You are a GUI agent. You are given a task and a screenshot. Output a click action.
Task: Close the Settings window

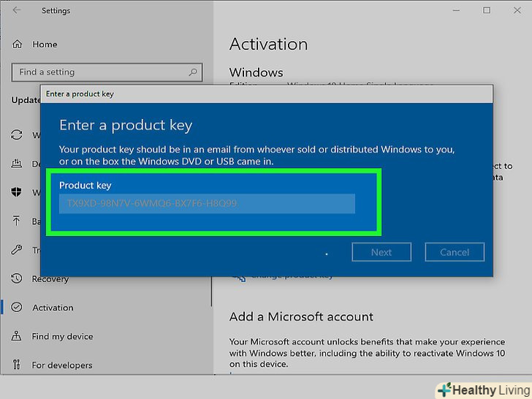point(517,10)
